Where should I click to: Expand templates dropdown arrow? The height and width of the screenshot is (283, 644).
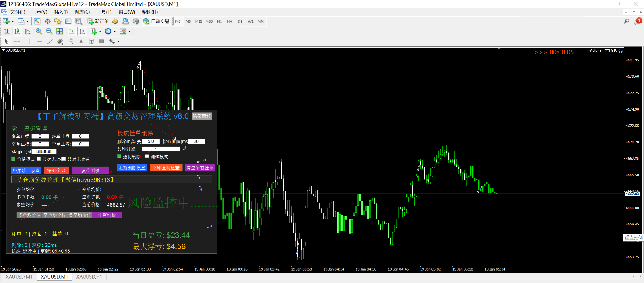tap(129, 31)
